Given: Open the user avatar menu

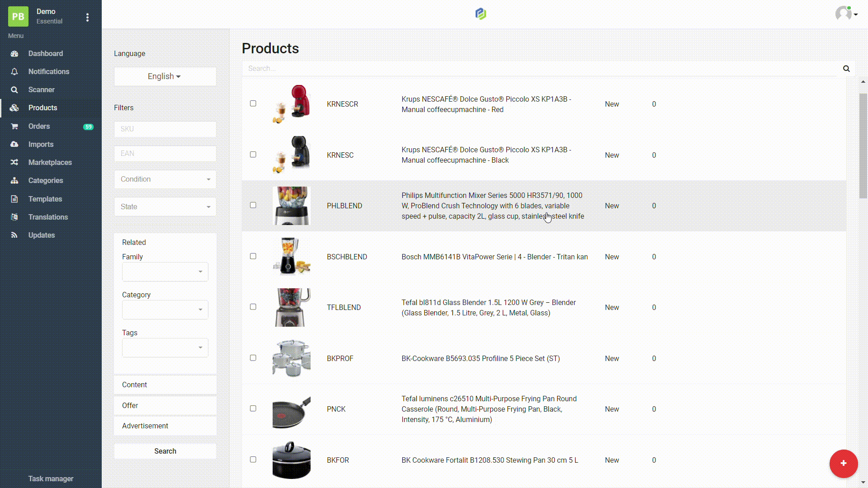Looking at the screenshot, I should [x=846, y=14].
